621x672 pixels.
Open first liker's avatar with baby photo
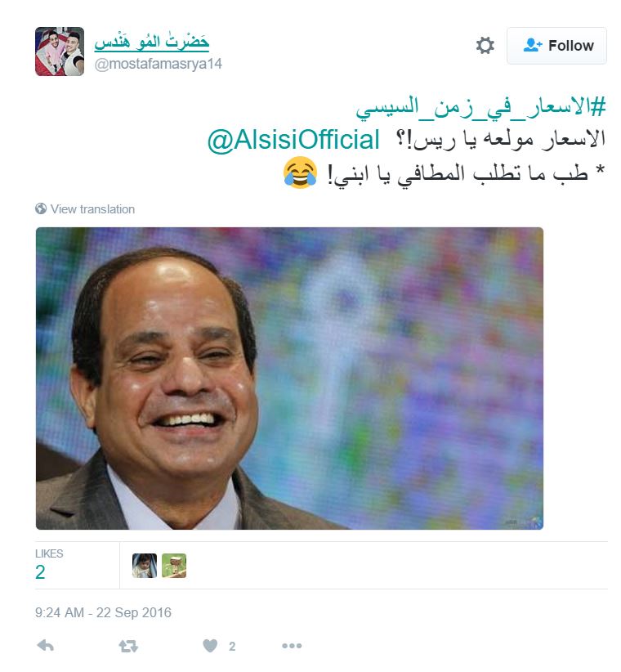[x=145, y=566]
